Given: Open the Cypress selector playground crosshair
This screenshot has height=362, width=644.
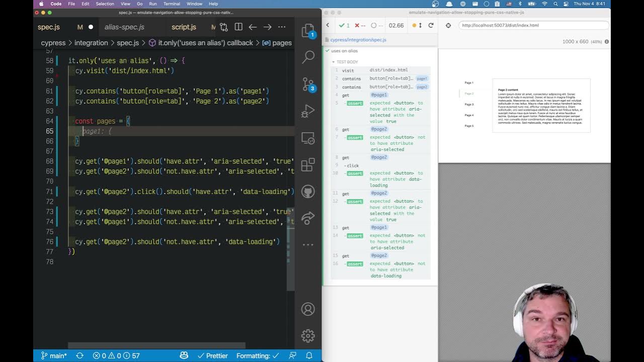Looking at the screenshot, I should click(x=448, y=25).
